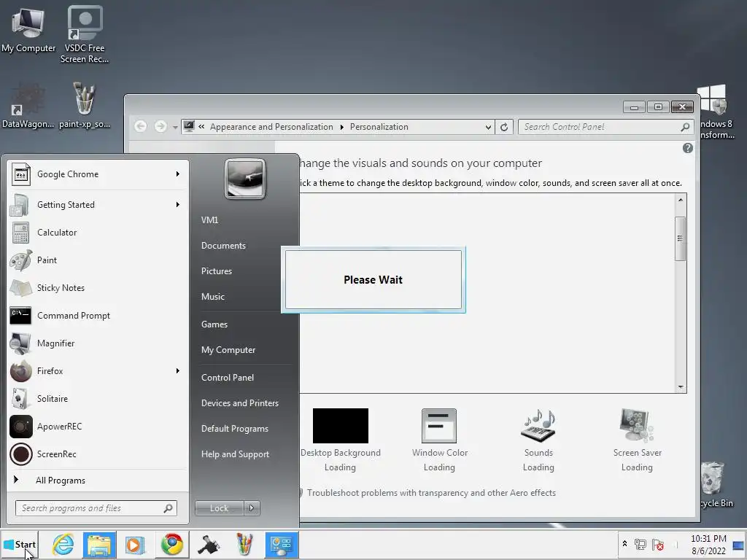Click the taskbar icon right of Chrome
Screen dimensions: 747x560
click(208, 545)
